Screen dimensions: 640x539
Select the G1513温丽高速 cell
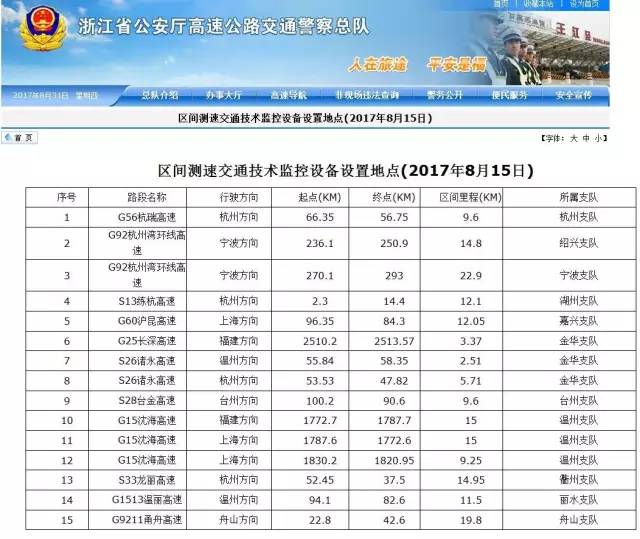pos(137,500)
